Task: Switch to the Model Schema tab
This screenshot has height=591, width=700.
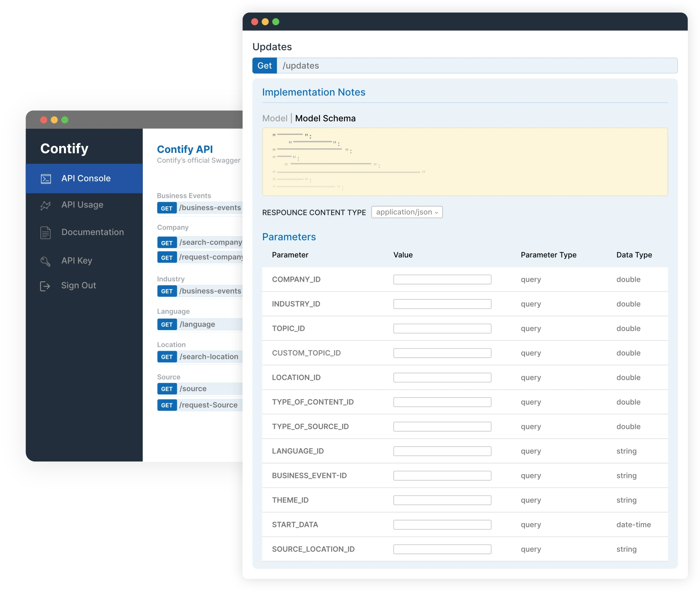Action: (x=325, y=119)
